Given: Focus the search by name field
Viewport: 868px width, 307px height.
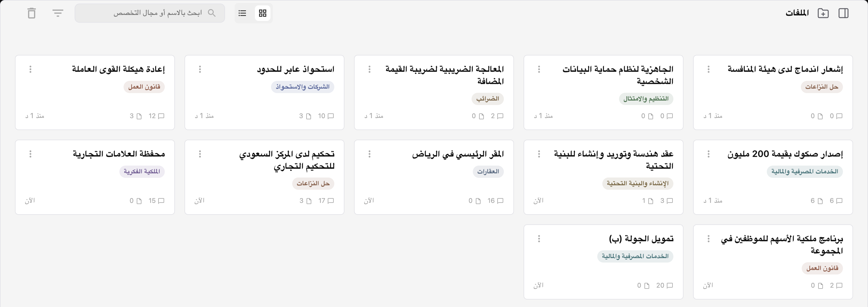Looking at the screenshot, I should pos(150,13).
